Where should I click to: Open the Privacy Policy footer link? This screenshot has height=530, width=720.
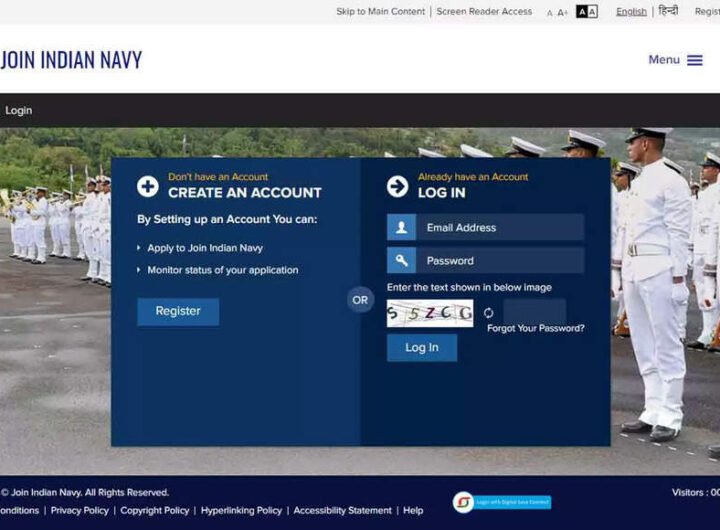[x=80, y=511]
